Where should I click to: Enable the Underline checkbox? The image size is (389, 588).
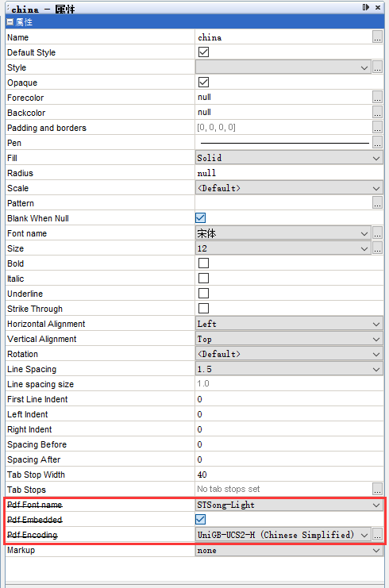pyautogui.click(x=203, y=294)
